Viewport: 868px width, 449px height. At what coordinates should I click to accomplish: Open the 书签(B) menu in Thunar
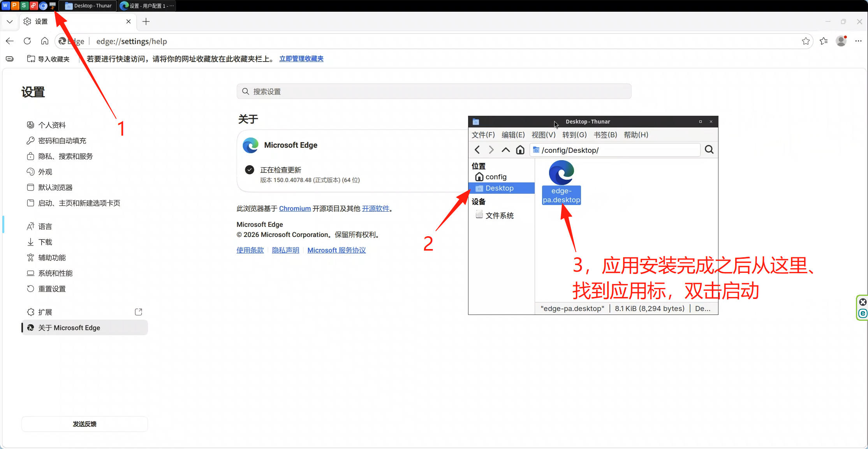pyautogui.click(x=606, y=135)
